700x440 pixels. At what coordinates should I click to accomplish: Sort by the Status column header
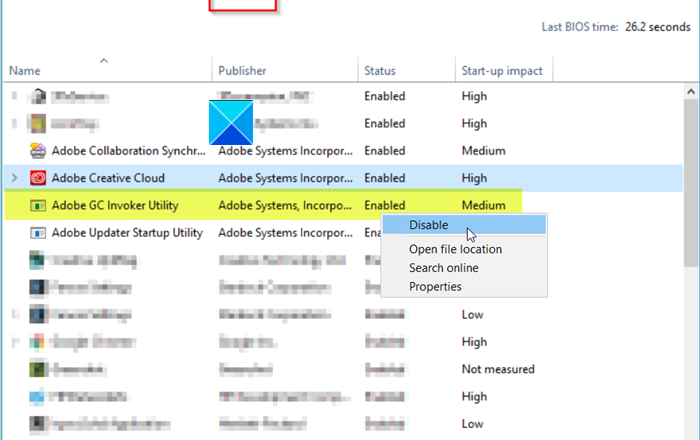coord(407,71)
